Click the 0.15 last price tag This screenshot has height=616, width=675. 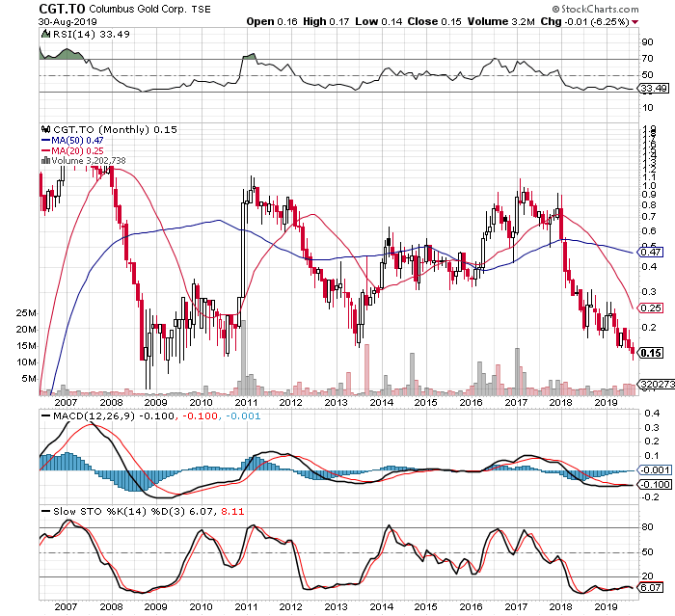(x=651, y=353)
